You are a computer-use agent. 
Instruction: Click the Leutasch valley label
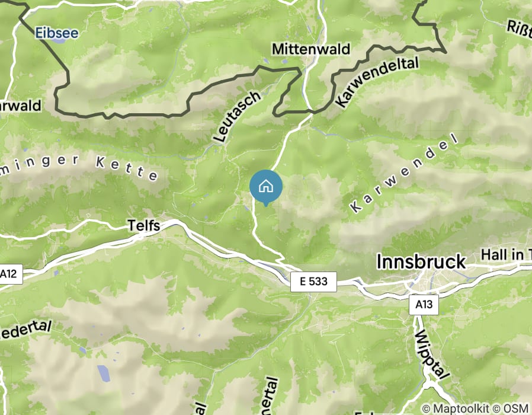(238, 116)
